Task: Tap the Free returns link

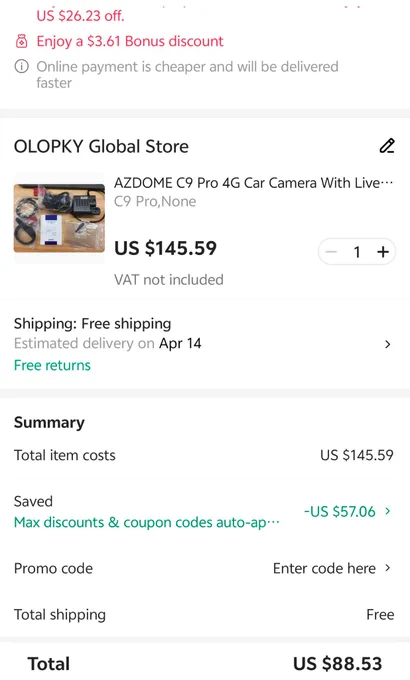Action: pos(52,365)
